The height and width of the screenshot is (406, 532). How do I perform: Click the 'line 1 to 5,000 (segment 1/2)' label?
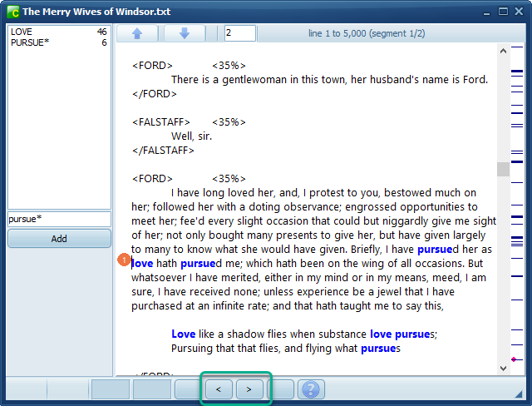coord(367,33)
